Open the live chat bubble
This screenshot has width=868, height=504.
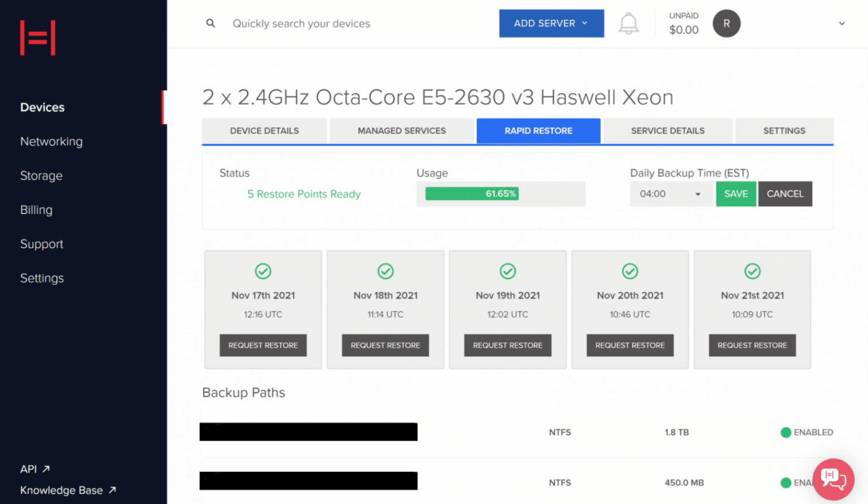833,479
